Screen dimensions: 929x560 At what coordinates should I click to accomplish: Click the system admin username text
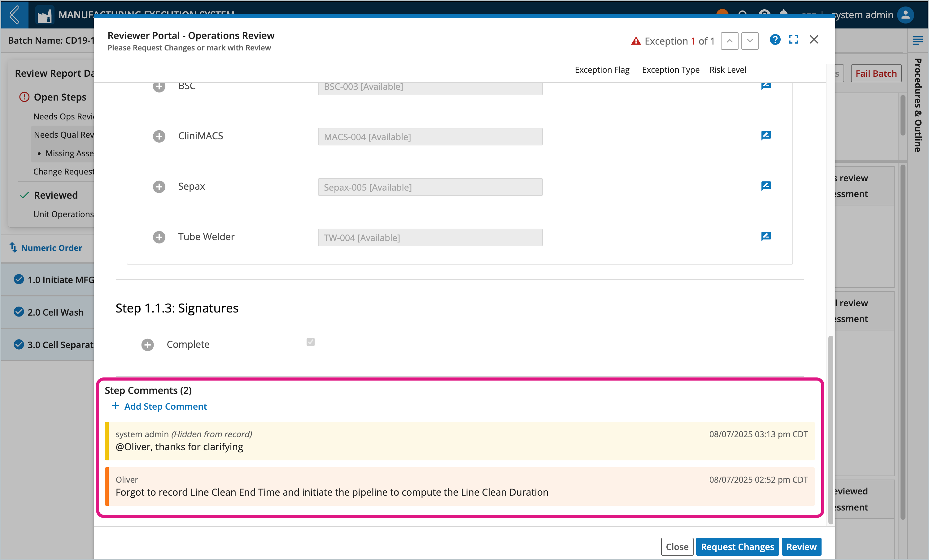(862, 15)
